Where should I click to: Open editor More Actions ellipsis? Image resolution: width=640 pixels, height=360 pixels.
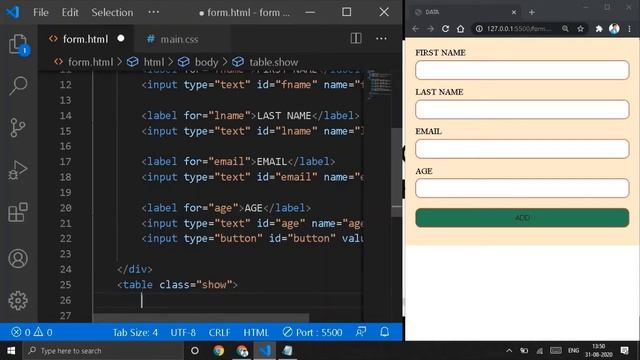[x=381, y=38]
